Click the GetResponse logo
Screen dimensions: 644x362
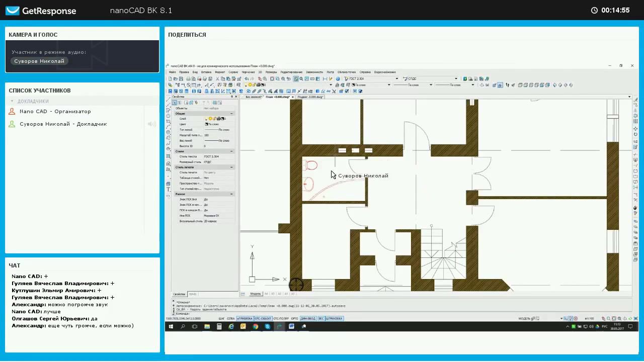[x=41, y=11]
